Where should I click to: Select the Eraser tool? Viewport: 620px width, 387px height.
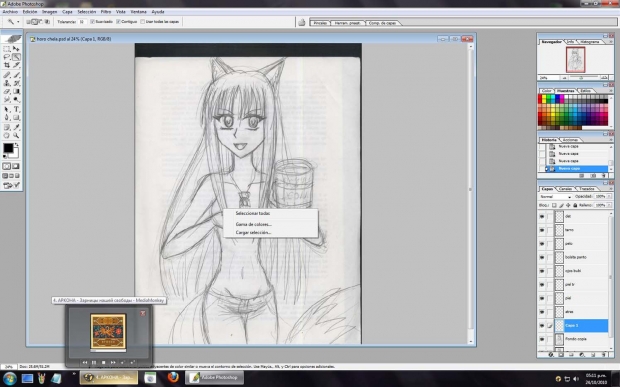(7, 92)
